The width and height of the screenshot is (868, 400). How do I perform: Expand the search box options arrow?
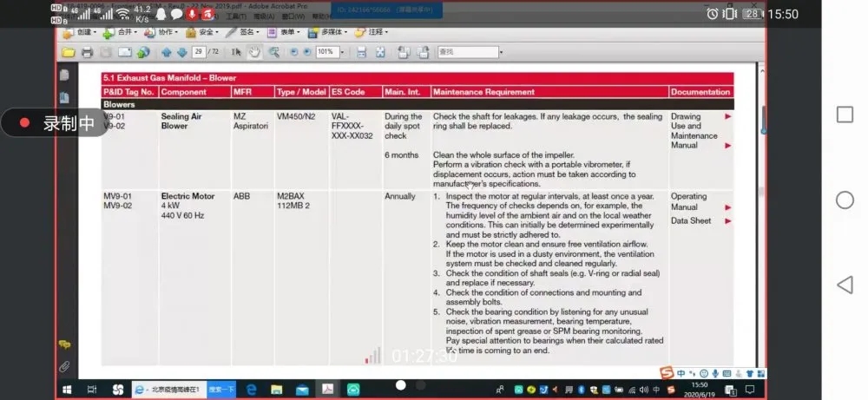pos(501,53)
